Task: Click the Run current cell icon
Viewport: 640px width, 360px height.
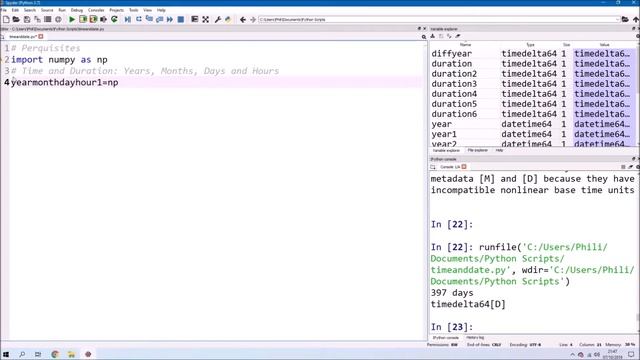Action: 83,19
